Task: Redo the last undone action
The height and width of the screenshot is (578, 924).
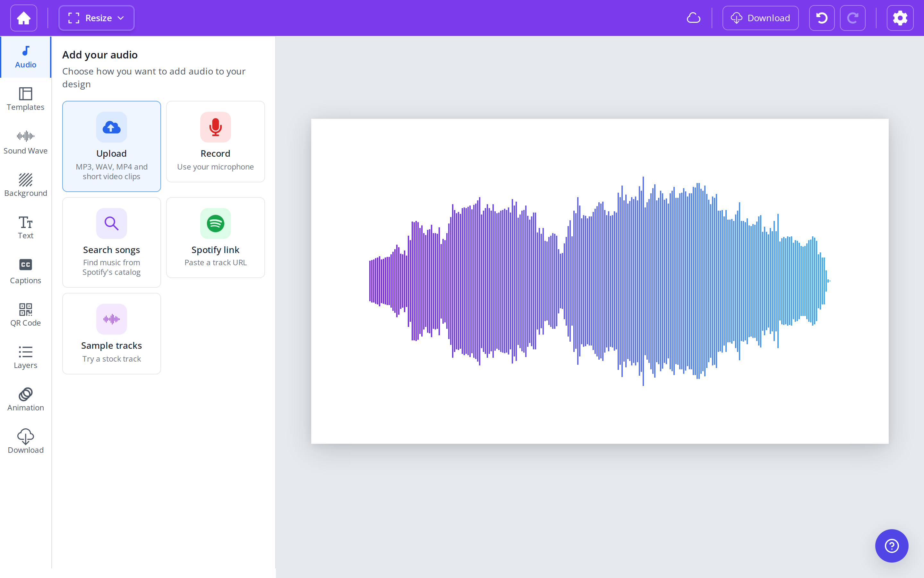Action: tap(852, 18)
